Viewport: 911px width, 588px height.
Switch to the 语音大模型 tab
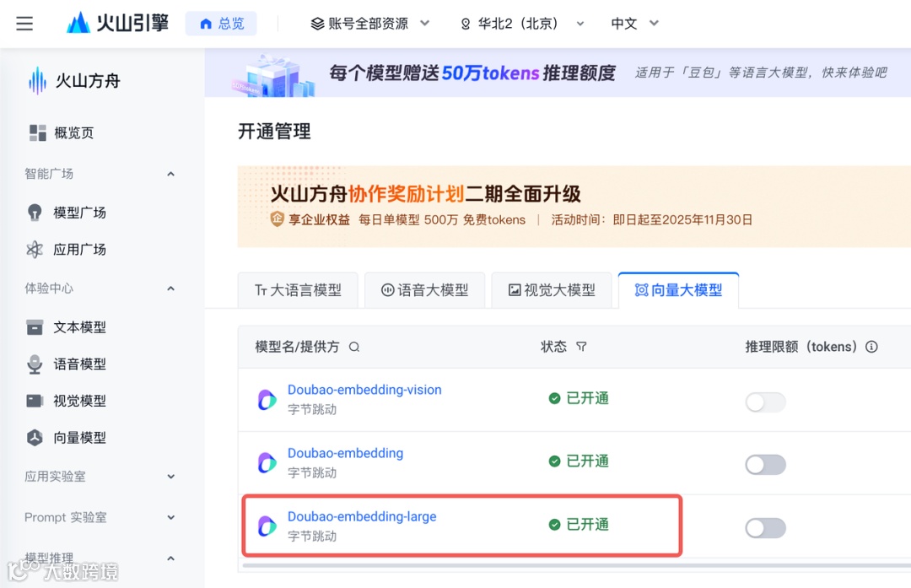pyautogui.click(x=424, y=290)
